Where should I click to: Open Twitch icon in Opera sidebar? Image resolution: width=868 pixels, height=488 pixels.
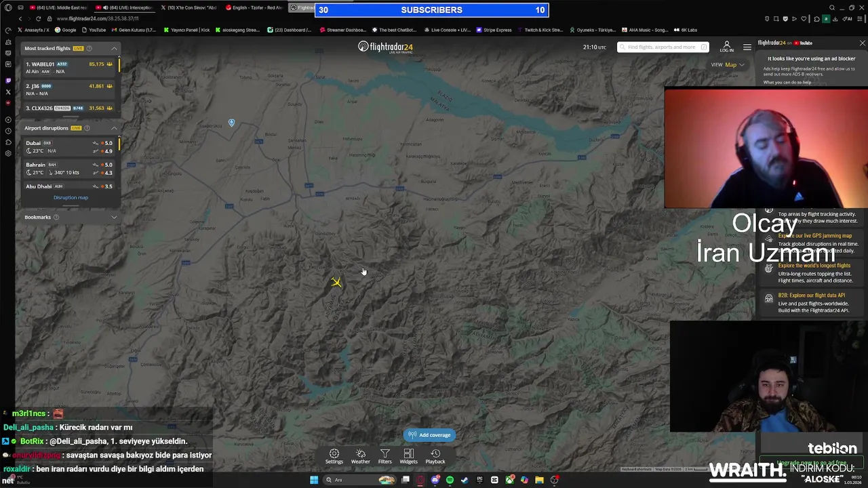(8, 80)
